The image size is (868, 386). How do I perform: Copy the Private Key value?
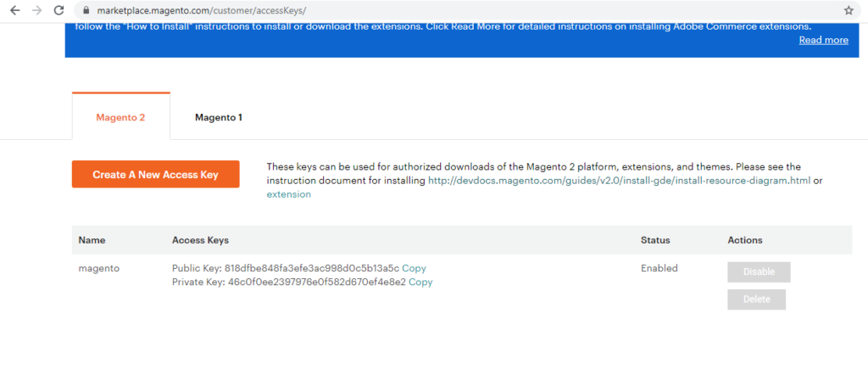[x=420, y=282]
